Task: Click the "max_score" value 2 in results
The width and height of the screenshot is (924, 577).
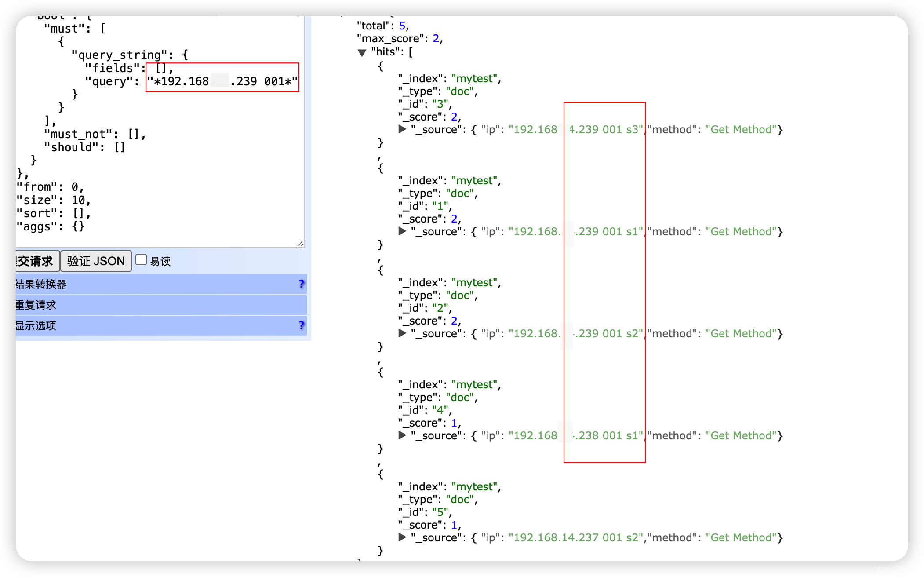Action: tap(436, 39)
